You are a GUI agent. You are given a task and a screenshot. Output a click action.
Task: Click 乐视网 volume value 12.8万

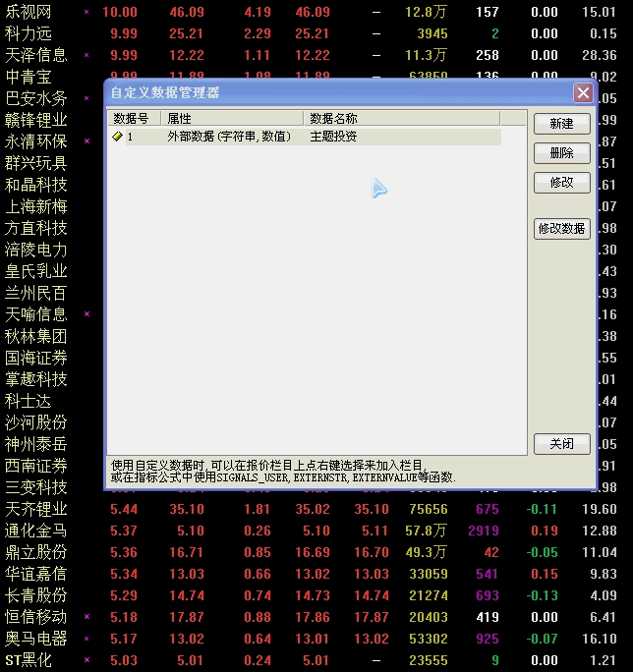point(426,12)
